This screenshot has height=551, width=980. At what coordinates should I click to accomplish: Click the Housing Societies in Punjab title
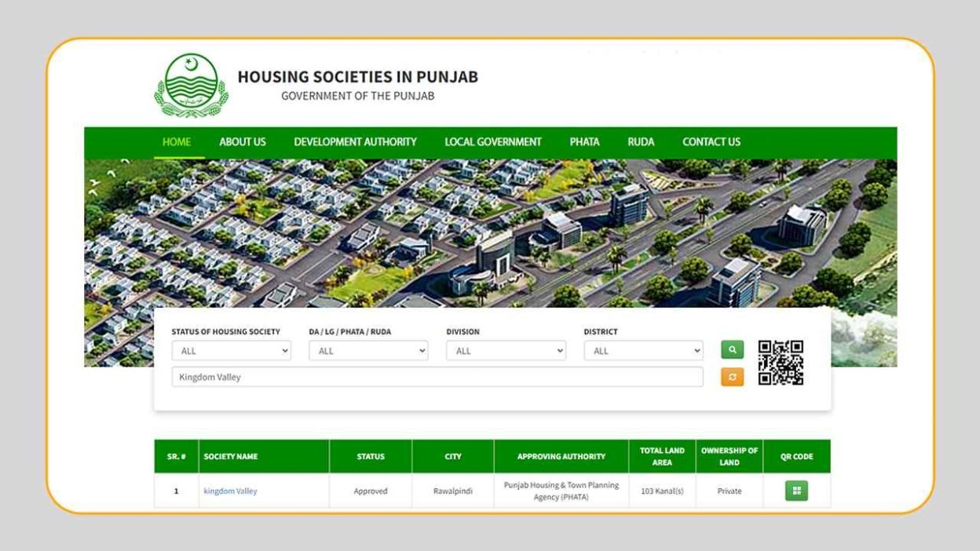[357, 77]
